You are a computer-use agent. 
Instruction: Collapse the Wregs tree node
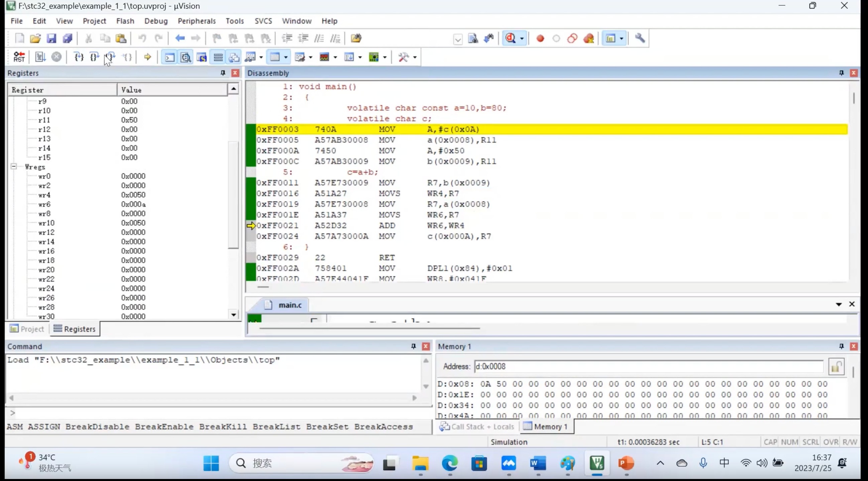[14, 167]
